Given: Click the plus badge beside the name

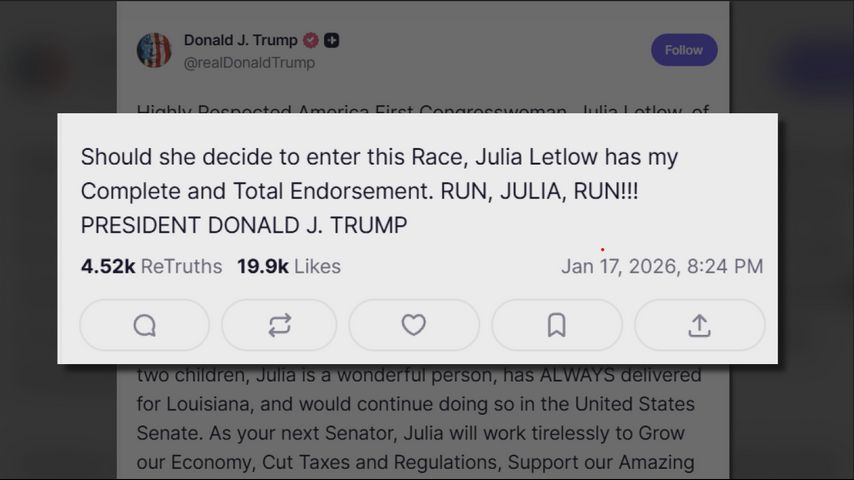Looking at the screenshot, I should point(332,41).
